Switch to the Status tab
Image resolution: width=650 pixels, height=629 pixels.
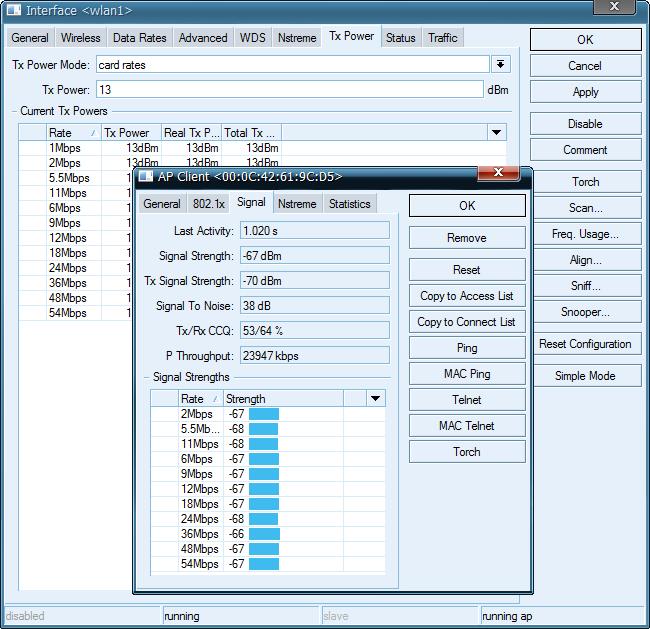(x=400, y=38)
